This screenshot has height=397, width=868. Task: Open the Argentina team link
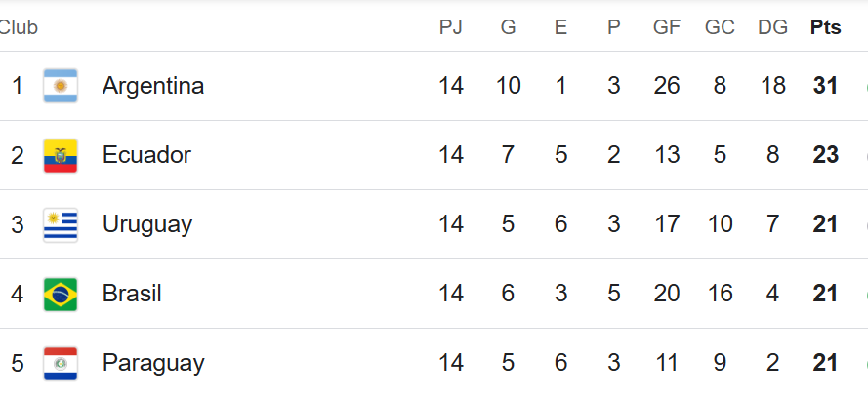point(153,86)
